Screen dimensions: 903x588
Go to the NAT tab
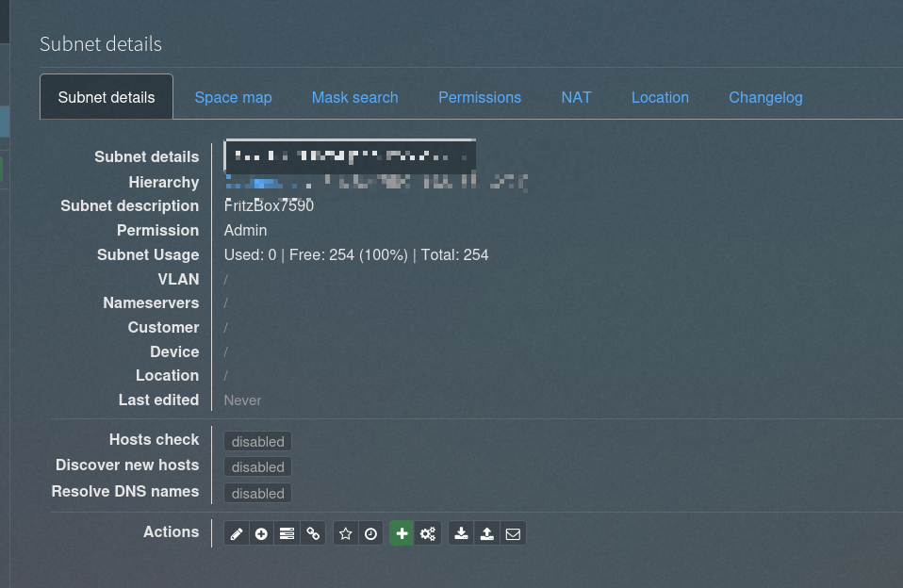[x=576, y=97]
